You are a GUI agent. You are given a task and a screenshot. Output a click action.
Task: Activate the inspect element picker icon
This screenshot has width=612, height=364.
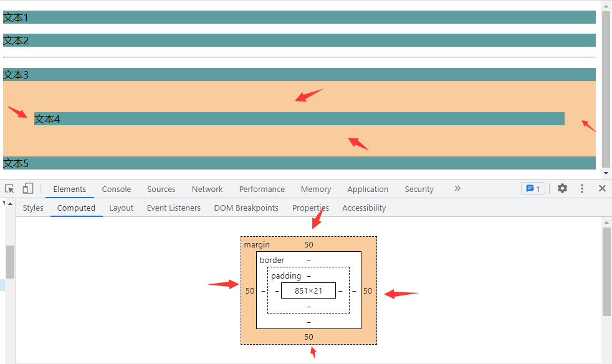coord(9,189)
